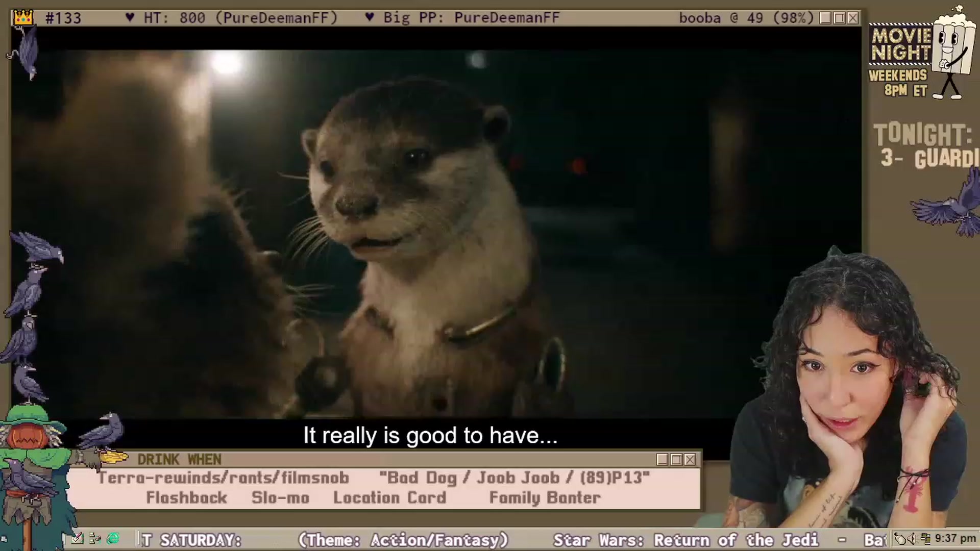Close the main movie window
The height and width of the screenshot is (551, 980).
pyautogui.click(x=853, y=18)
